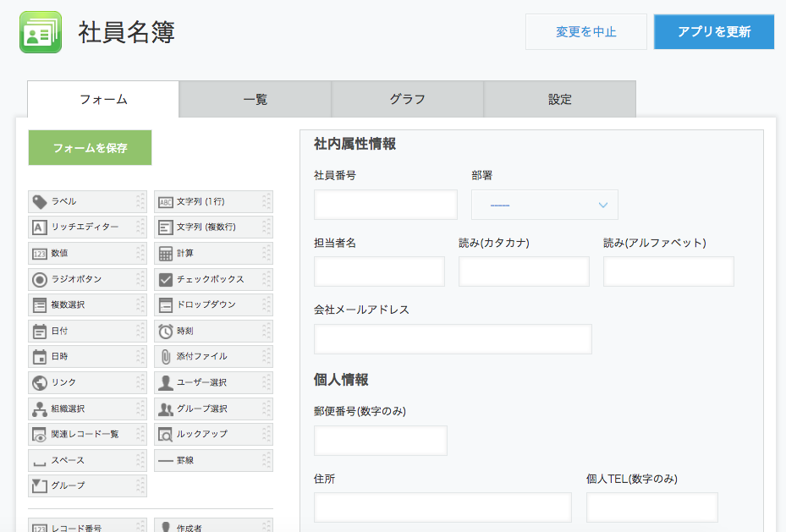Open the 部署 dropdown
Screen dimensions: 786x532
pyautogui.click(x=544, y=205)
